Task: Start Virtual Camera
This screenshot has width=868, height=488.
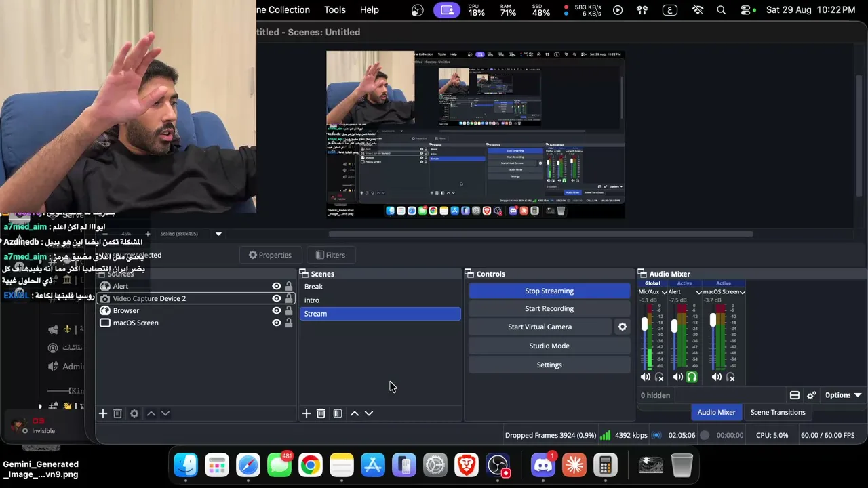Action: pyautogui.click(x=540, y=327)
